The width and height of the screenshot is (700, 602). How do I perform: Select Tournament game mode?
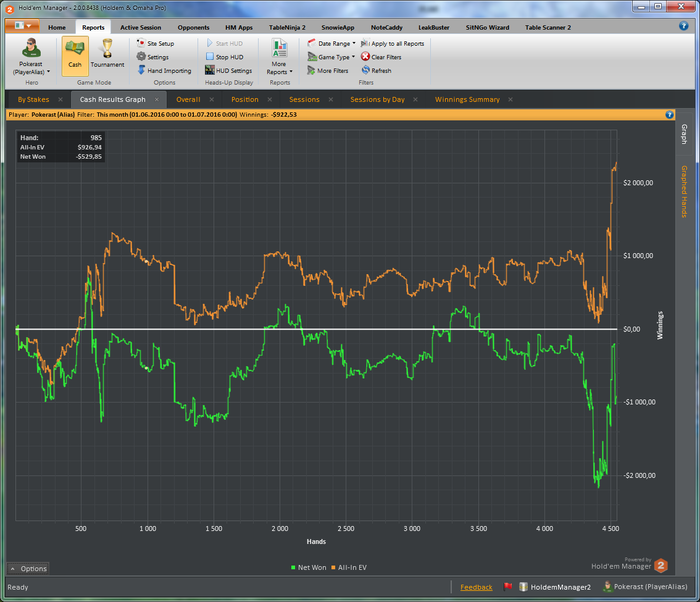click(x=107, y=54)
